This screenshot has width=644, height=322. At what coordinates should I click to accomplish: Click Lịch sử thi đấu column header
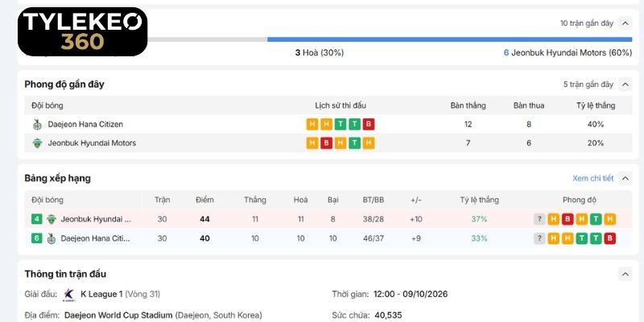pos(341,106)
